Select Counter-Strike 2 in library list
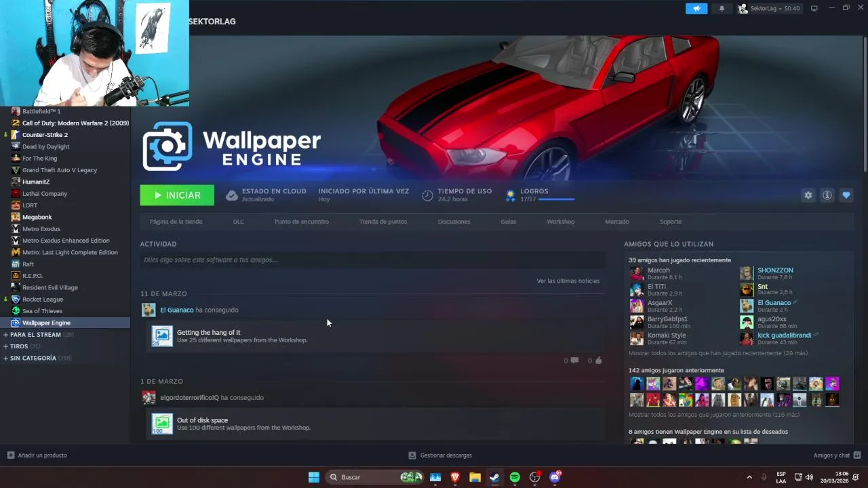868x488 pixels. click(x=45, y=135)
